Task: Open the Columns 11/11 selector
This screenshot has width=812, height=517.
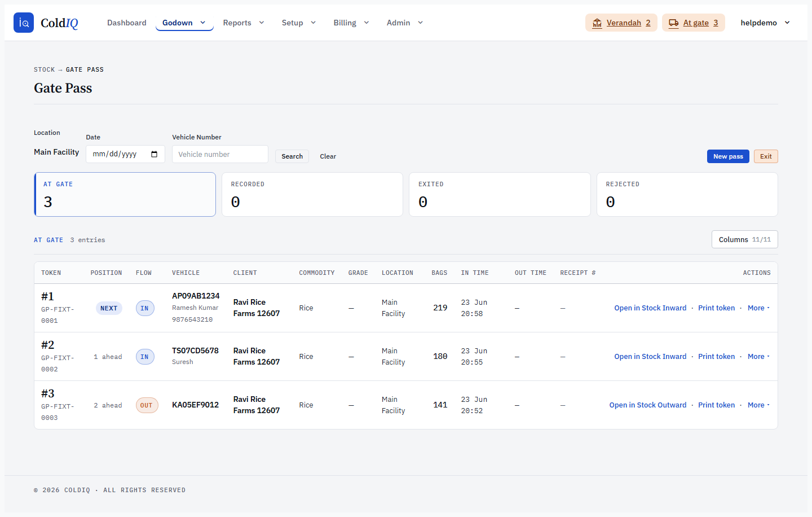Action: 744,239
